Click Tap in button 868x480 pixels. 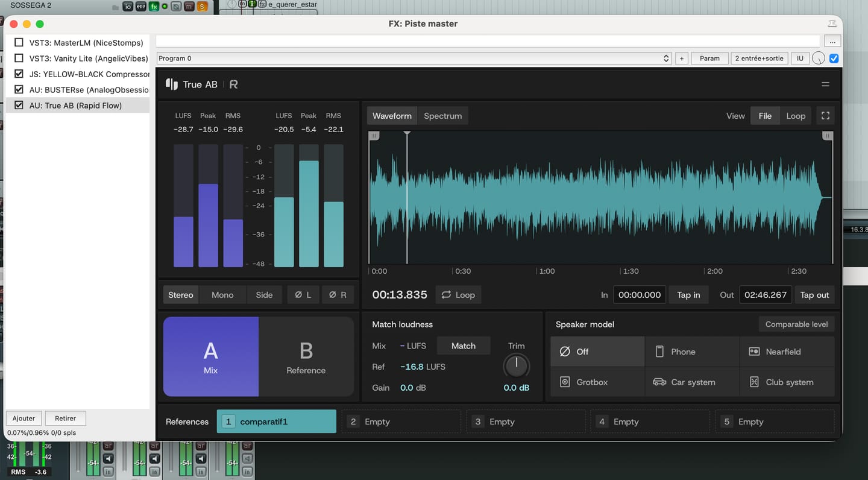[x=688, y=295]
